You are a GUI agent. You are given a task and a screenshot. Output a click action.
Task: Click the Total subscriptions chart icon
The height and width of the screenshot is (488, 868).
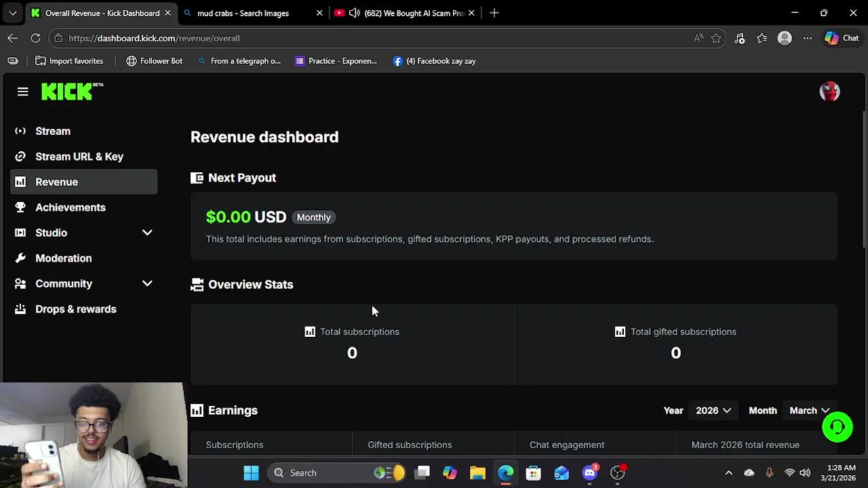(310, 331)
